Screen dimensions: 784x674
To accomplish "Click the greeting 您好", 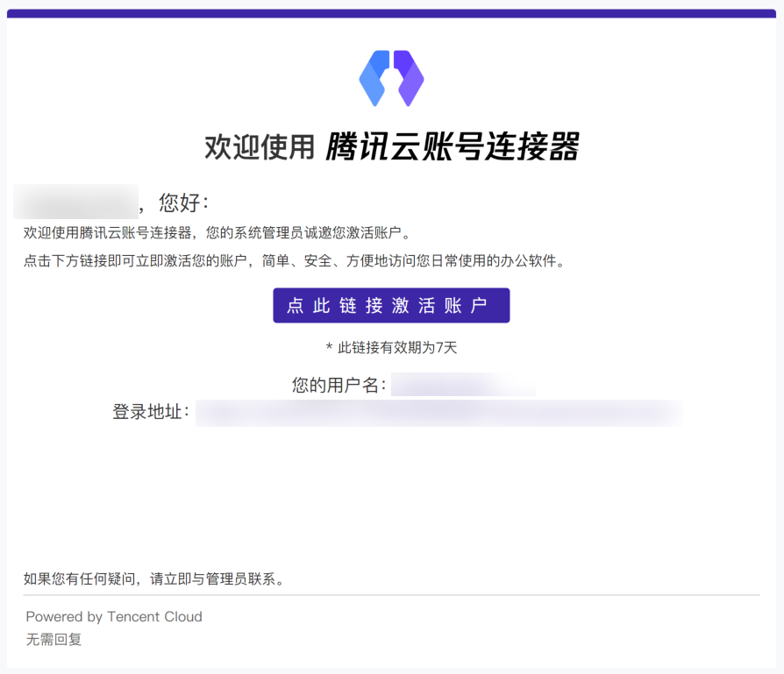I will (x=183, y=202).
